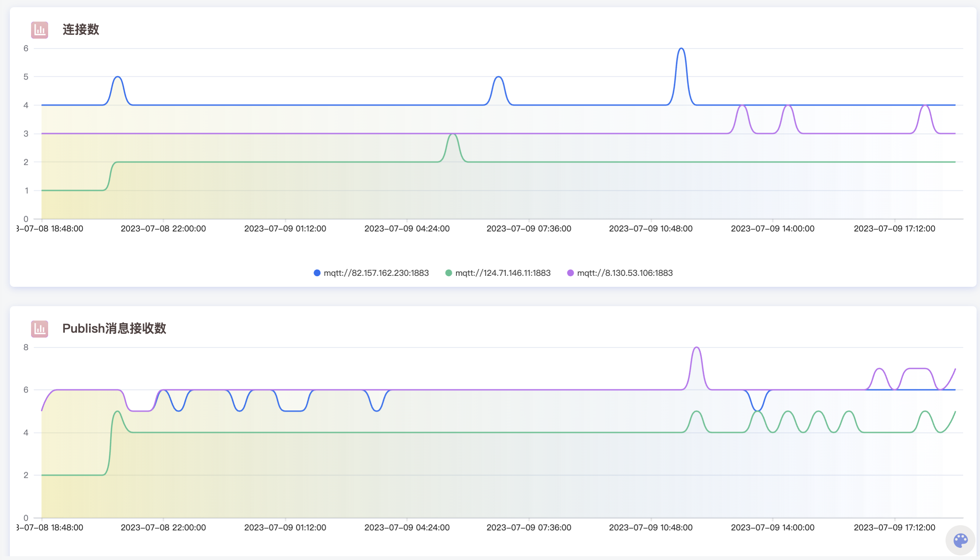Viewport: 980px width, 560px height.
Task: Click the 连接数 chart title
Action: [x=81, y=30]
